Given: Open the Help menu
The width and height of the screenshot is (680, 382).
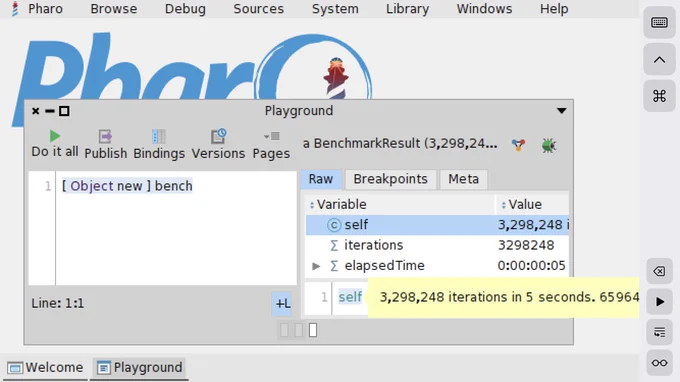Looking at the screenshot, I should pos(554,9).
